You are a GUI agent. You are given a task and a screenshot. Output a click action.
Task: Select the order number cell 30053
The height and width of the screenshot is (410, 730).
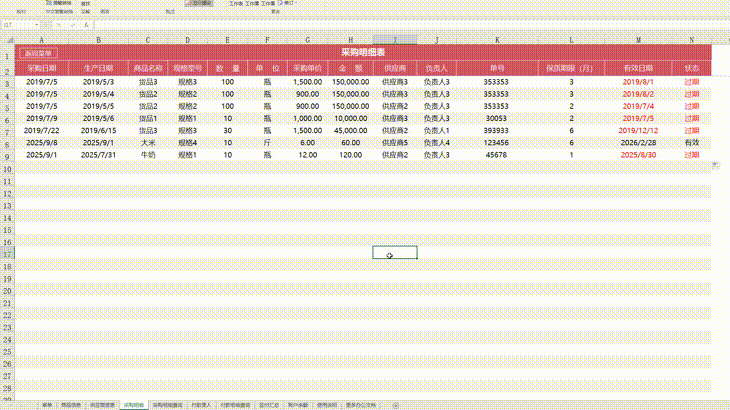(496, 119)
